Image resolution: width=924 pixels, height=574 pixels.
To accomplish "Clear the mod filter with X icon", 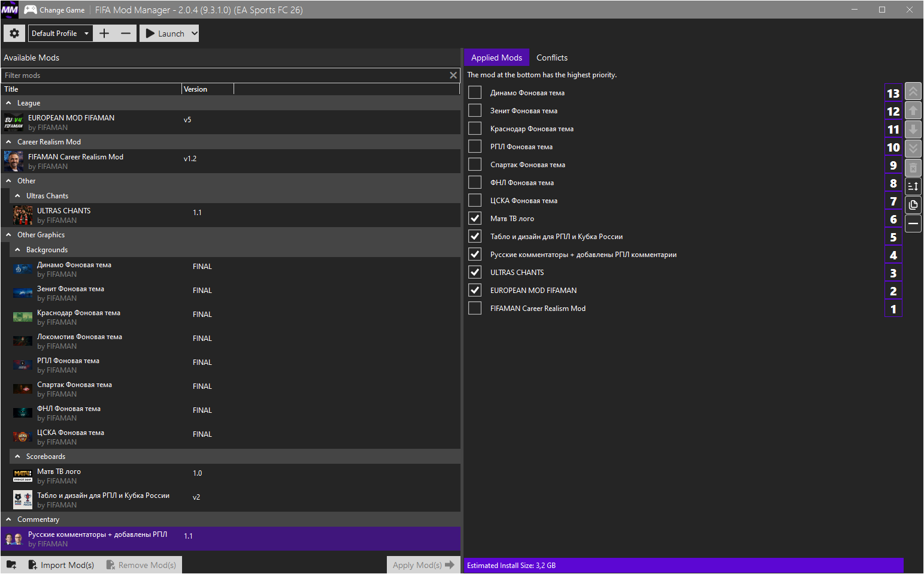I will click(x=453, y=75).
